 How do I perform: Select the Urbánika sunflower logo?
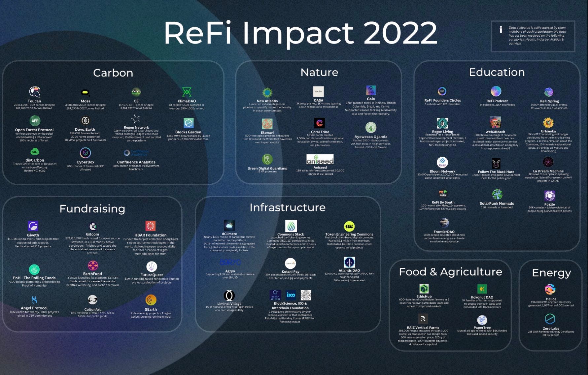pos(548,123)
